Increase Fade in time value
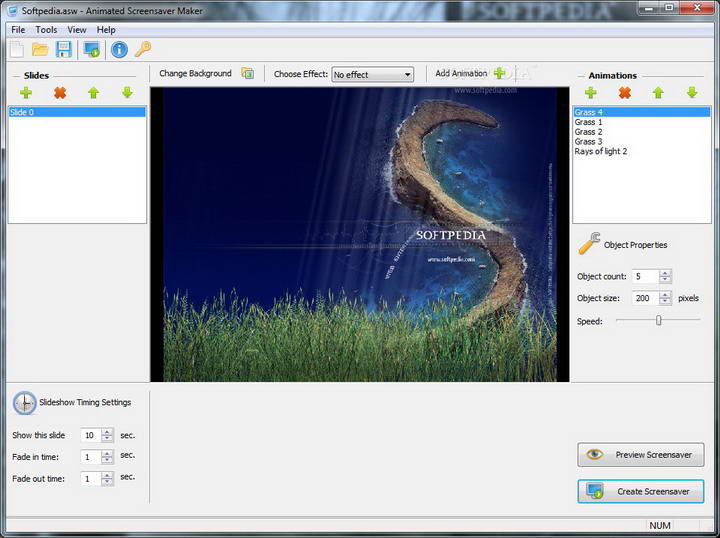Screen dimensions: 720x538 click(x=107, y=454)
